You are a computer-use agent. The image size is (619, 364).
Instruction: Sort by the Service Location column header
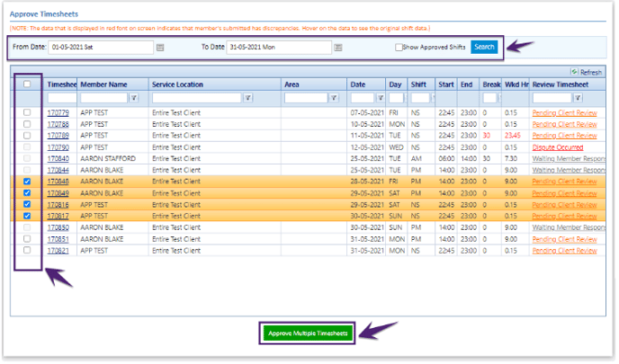[x=177, y=84]
